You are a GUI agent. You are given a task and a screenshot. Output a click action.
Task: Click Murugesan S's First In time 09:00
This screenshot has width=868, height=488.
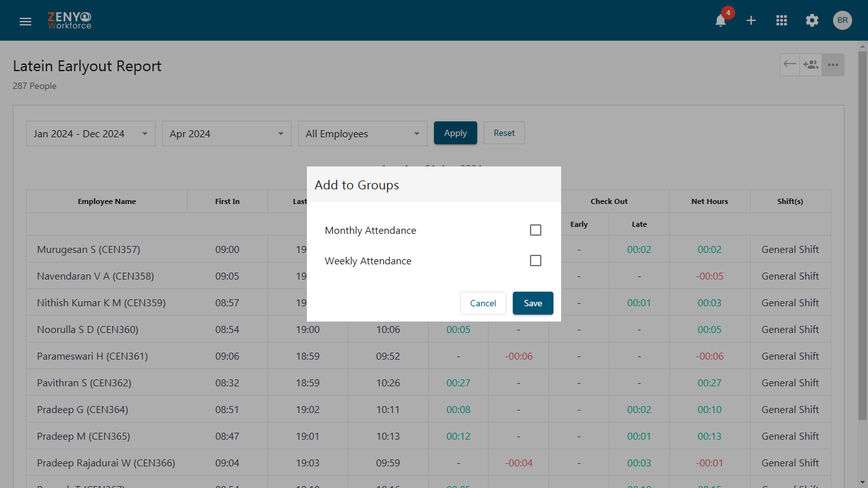tap(227, 249)
